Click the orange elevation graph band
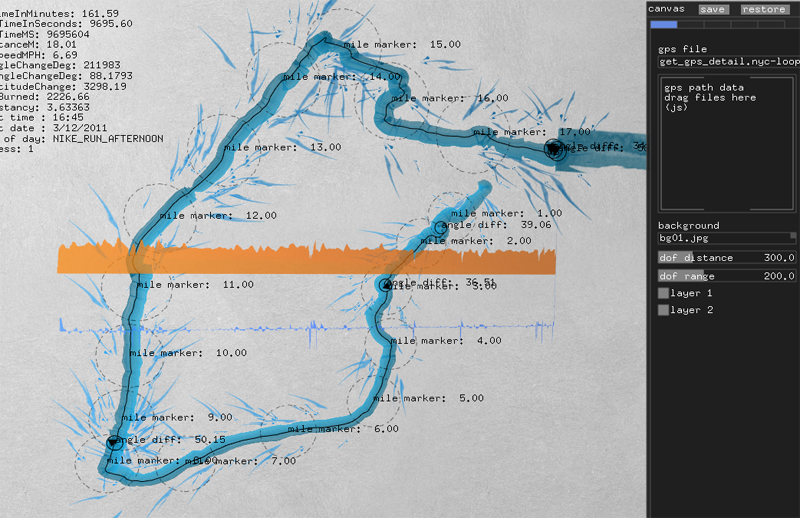Screen dimensions: 800x518 pos(300,258)
